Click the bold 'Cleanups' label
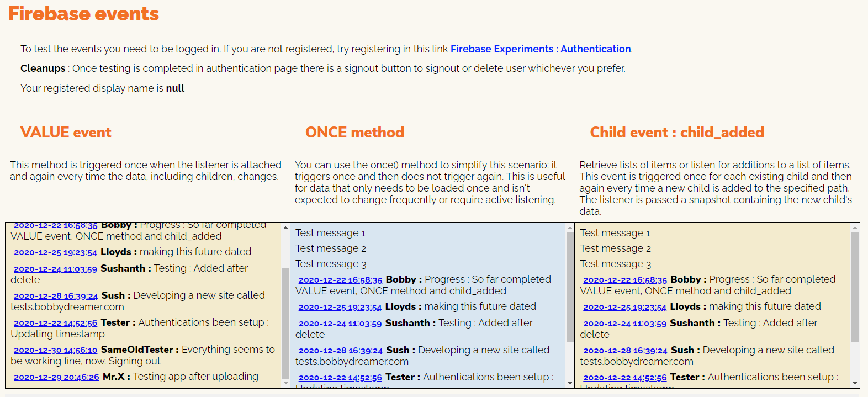This screenshot has height=397, width=868. [x=43, y=68]
